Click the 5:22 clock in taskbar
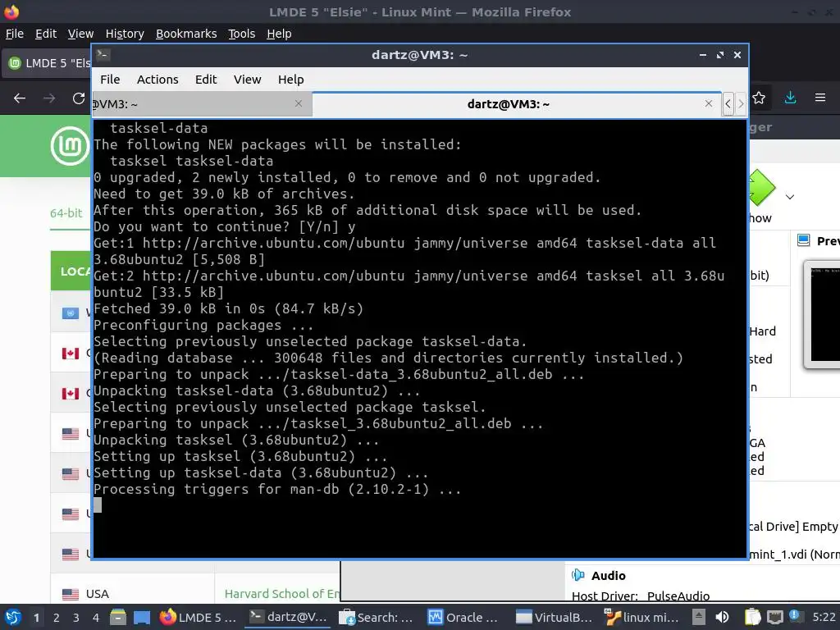The image size is (840, 630). (x=824, y=617)
